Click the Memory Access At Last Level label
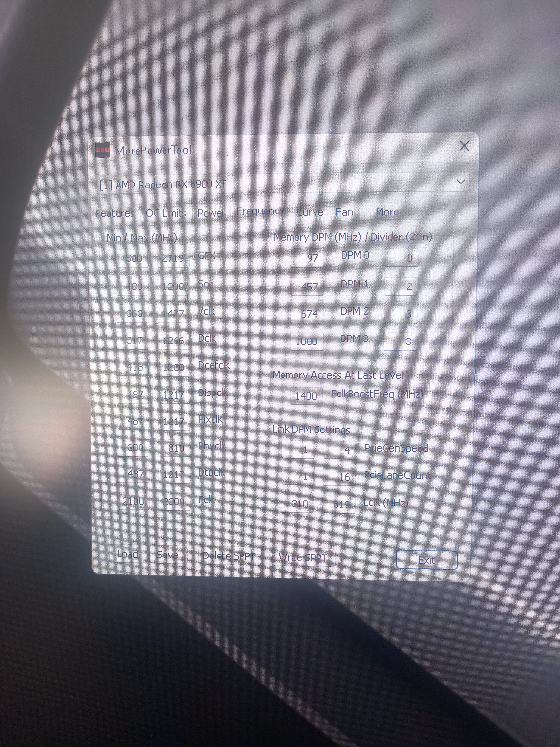 tap(338, 375)
